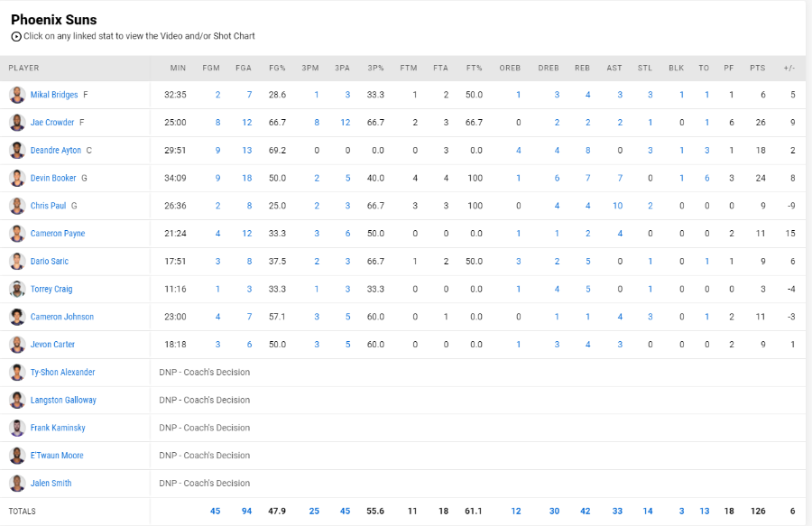Screen dimensions: 812x526
Task: View Devin Booker's 18 field goal attempts
Action: [x=247, y=178]
